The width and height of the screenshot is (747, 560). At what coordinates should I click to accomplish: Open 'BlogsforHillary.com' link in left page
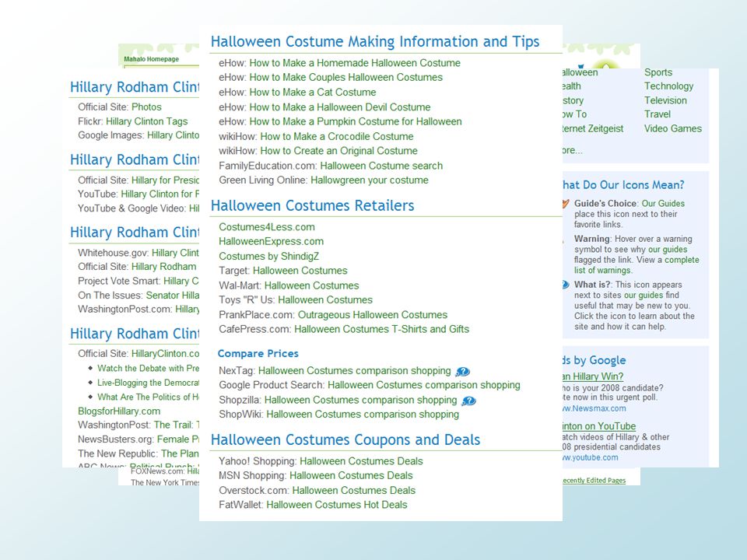(119, 411)
